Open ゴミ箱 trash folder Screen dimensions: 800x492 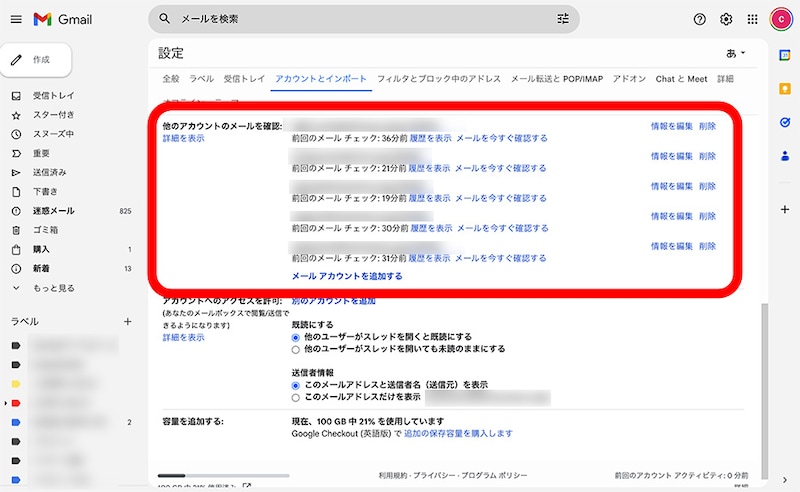(45, 230)
